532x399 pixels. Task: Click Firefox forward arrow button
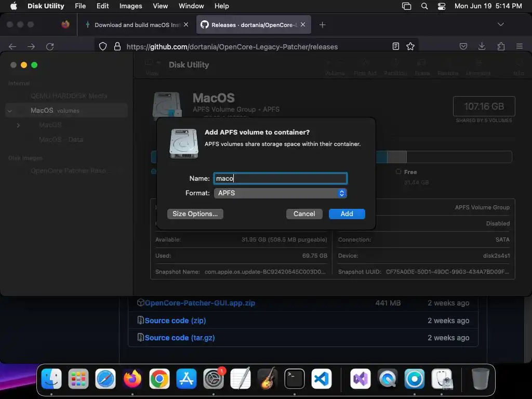point(31,46)
